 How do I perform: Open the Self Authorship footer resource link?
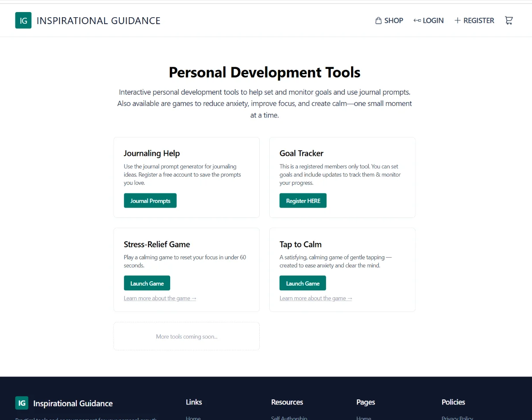point(289,417)
